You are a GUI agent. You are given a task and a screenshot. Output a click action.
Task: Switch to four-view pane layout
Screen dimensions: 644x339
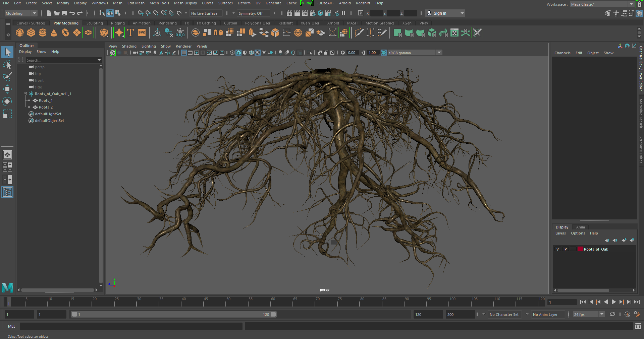click(x=7, y=167)
